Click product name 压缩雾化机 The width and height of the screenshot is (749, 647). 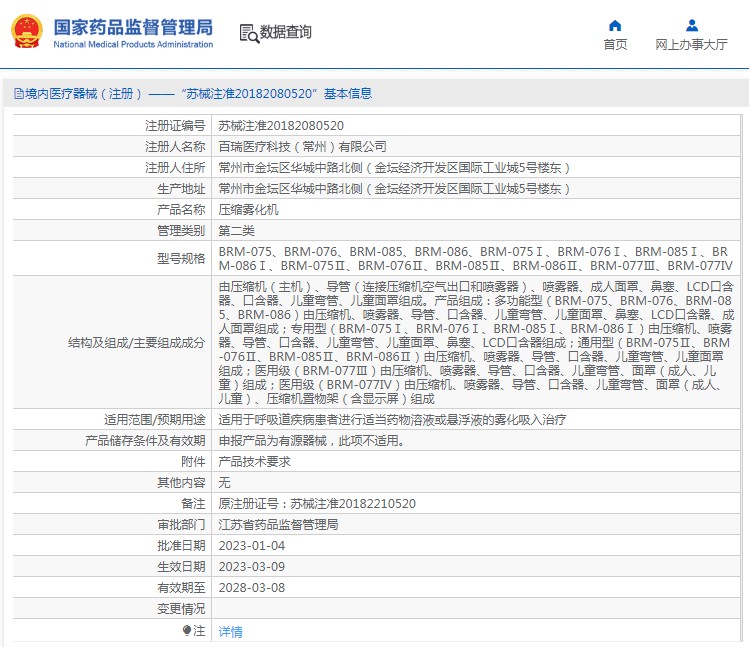[x=248, y=210]
